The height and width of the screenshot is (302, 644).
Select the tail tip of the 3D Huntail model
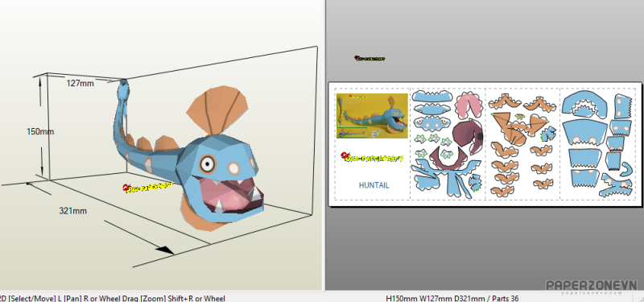point(123,89)
